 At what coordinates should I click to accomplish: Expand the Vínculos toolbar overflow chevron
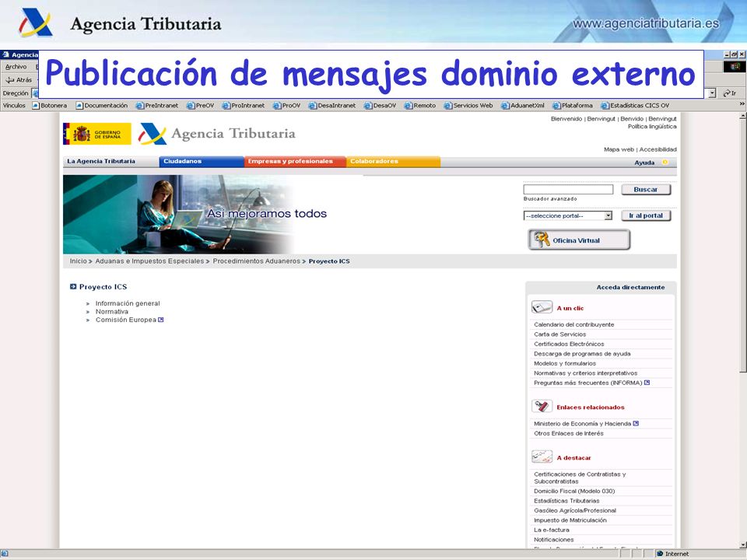[x=742, y=104]
